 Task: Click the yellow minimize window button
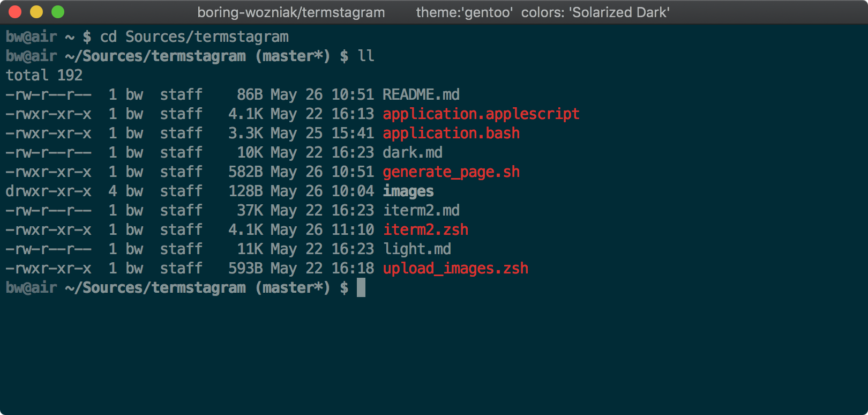[x=36, y=12]
